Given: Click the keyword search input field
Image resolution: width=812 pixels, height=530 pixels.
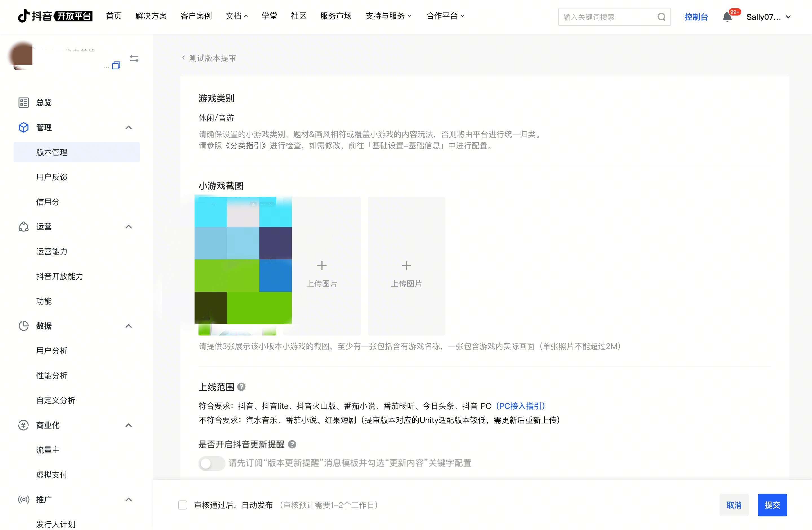Looking at the screenshot, I should 607,17.
